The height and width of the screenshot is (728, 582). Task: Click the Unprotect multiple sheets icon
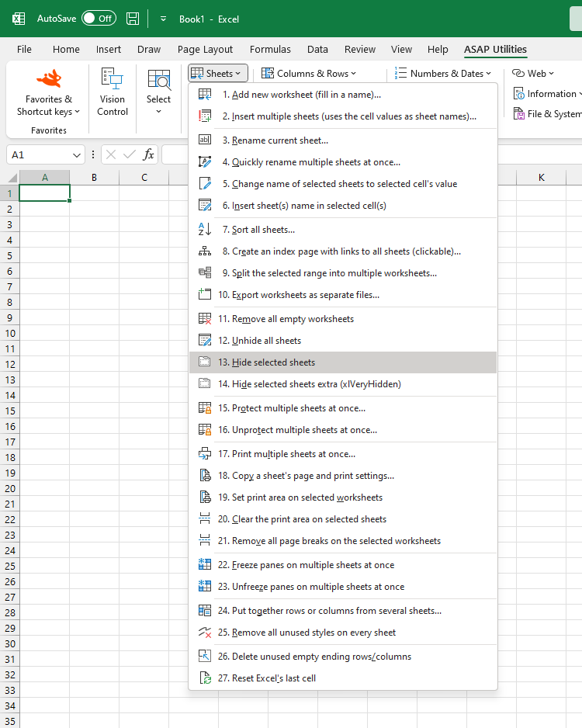tap(205, 429)
